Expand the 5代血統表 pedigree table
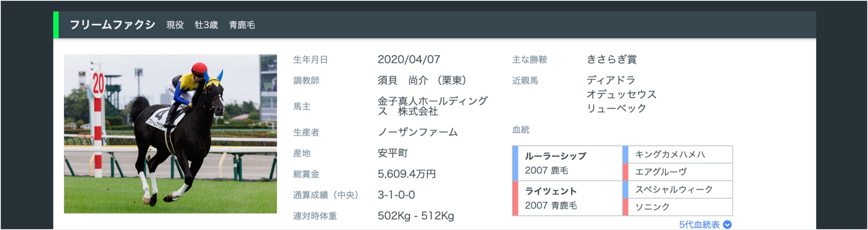 (699, 225)
